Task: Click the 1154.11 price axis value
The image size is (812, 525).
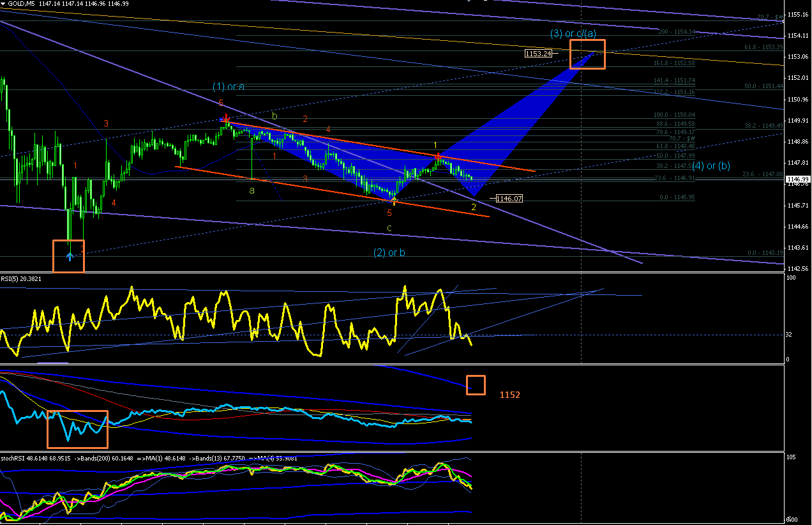Action: [x=799, y=35]
